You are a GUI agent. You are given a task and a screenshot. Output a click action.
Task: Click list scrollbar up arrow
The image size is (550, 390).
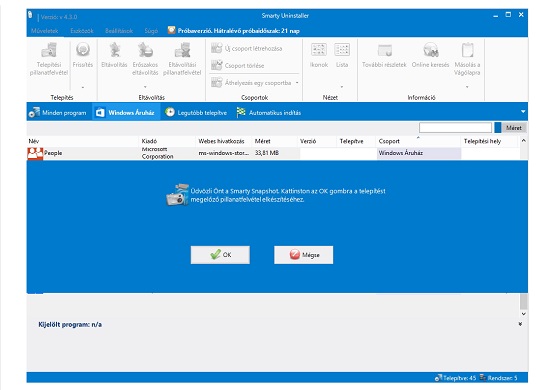[x=524, y=141]
